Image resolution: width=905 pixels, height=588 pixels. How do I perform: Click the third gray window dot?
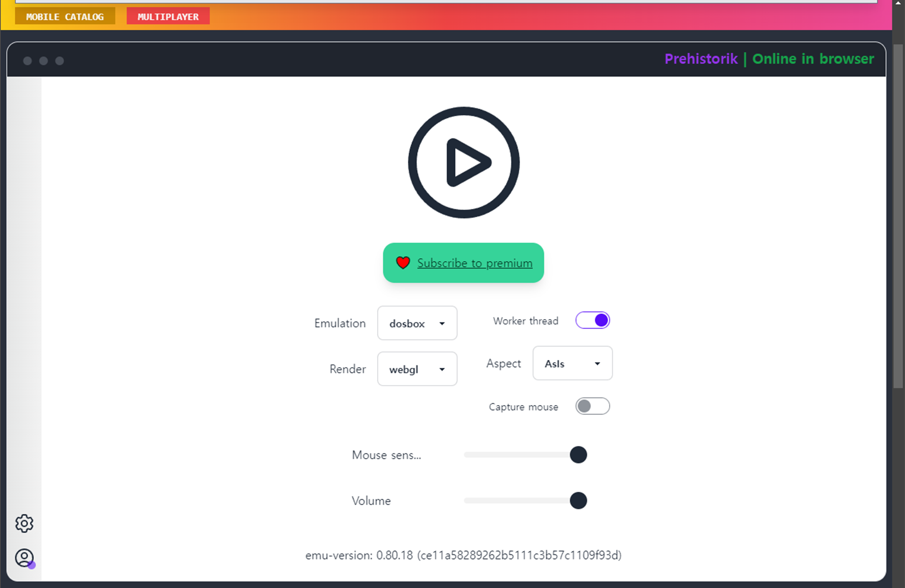coord(60,61)
